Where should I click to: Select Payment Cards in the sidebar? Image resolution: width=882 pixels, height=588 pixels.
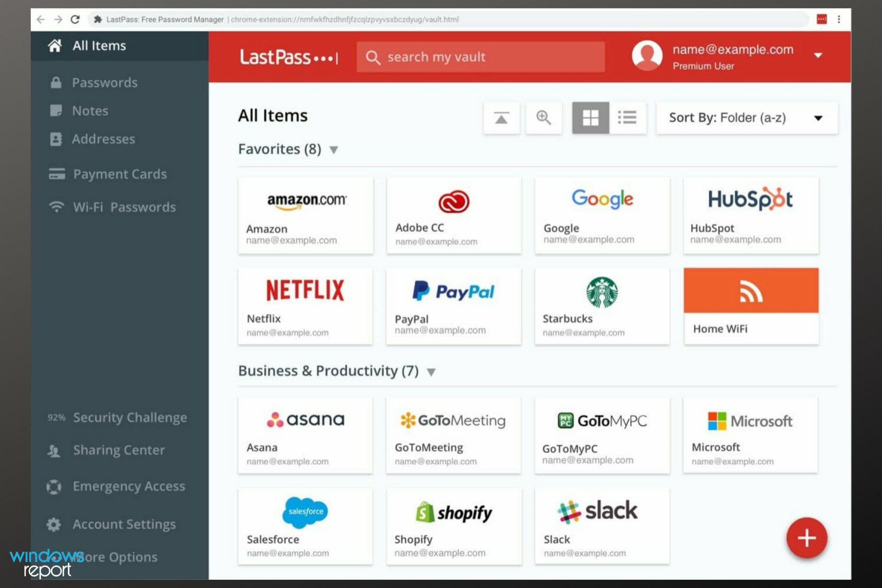[120, 174]
